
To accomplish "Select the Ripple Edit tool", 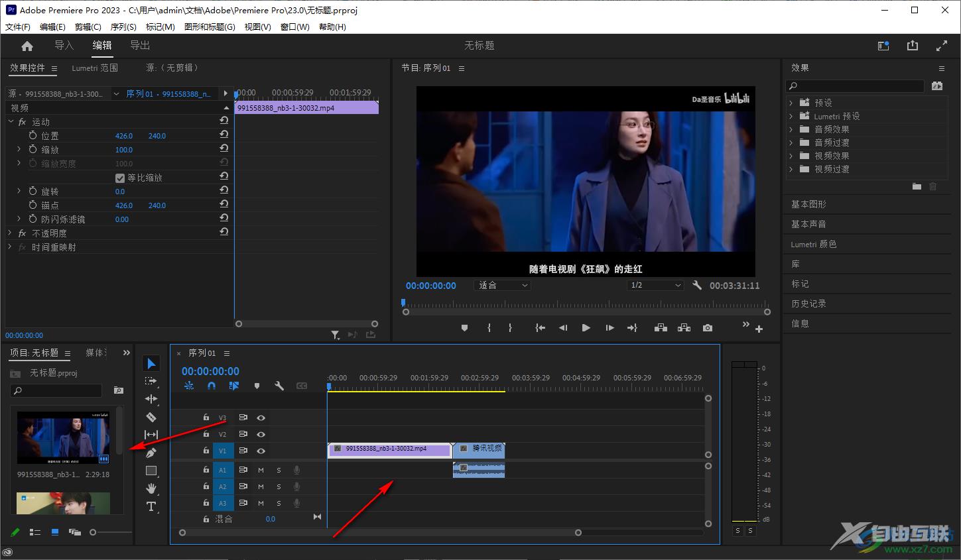I will click(x=151, y=399).
